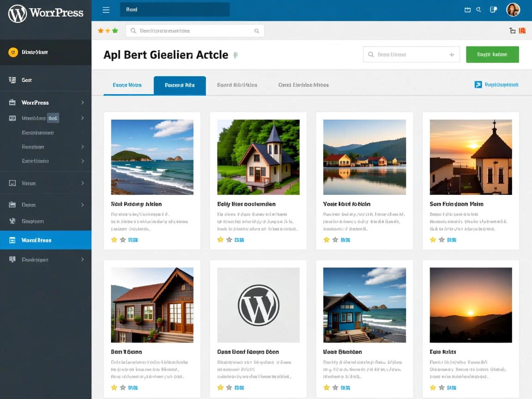Click the green button near page title
This screenshot has width=532, height=399.
492,54
